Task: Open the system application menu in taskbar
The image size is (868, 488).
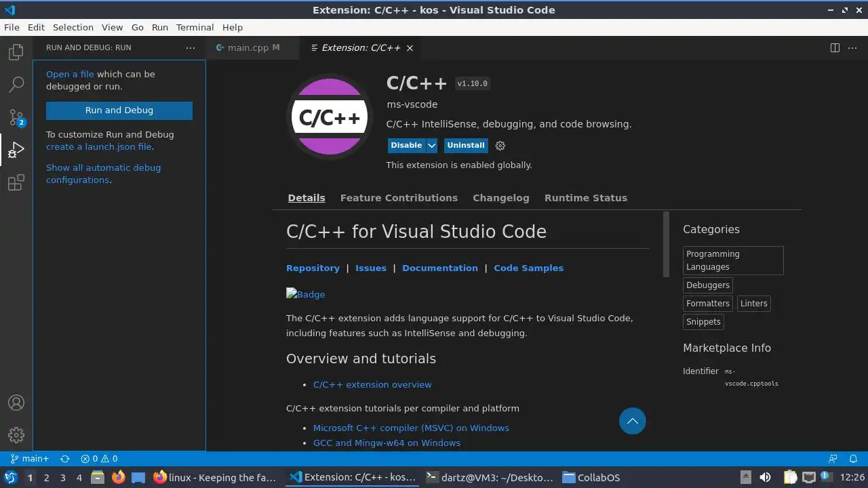Action: point(10,477)
